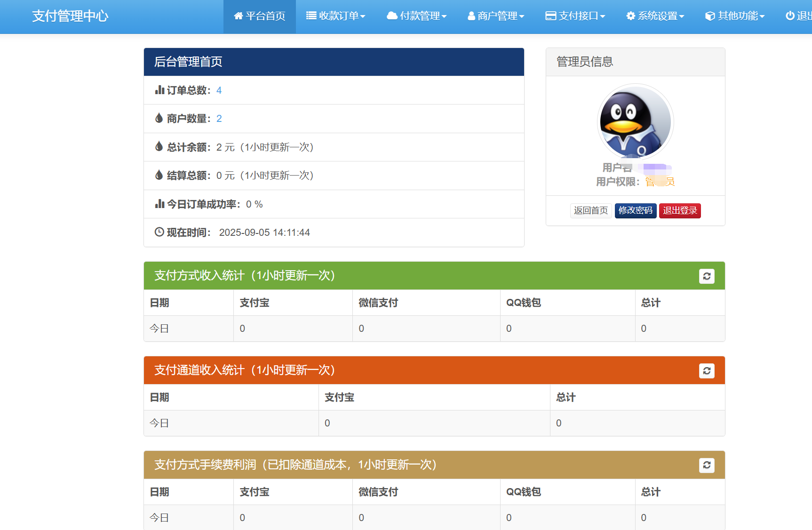Switch to the 平台首页 tab
Viewport: 812px width, 530px height.
pos(259,16)
